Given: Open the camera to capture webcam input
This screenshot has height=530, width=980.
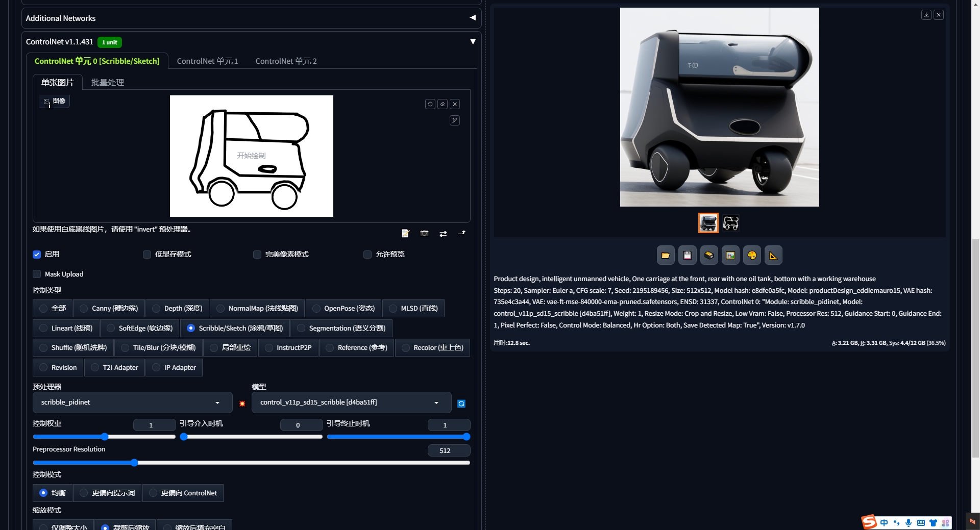Looking at the screenshot, I should pos(424,233).
